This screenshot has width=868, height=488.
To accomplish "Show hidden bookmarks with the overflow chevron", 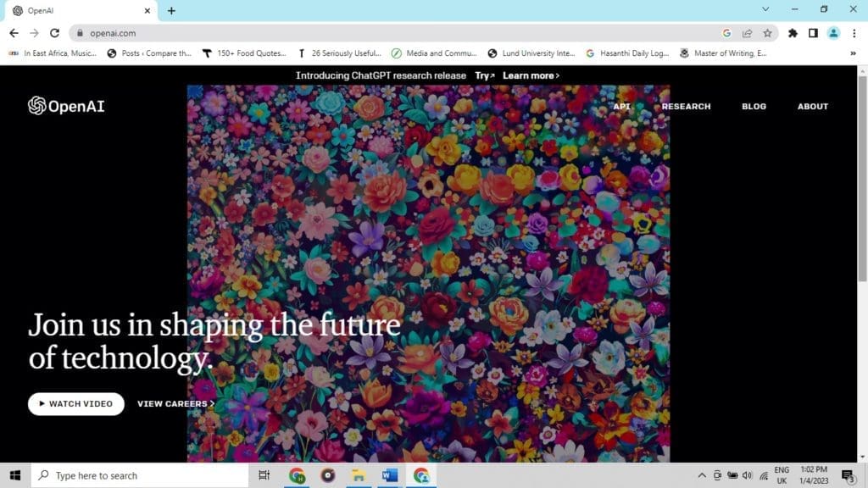I will click(x=853, y=53).
